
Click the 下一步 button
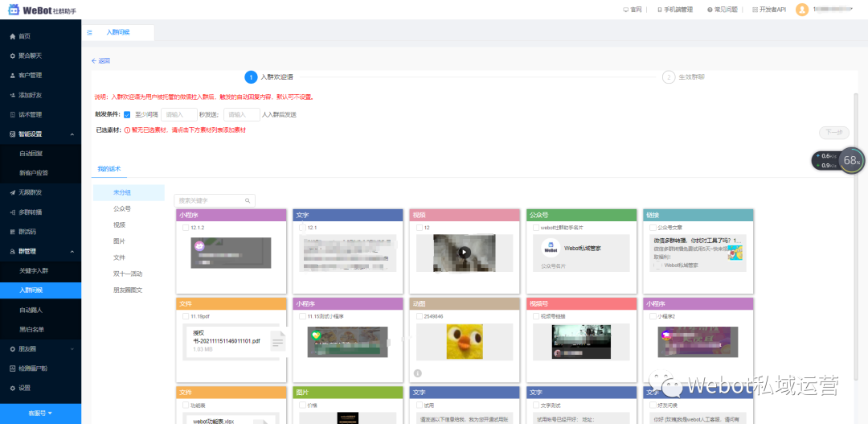tap(833, 133)
